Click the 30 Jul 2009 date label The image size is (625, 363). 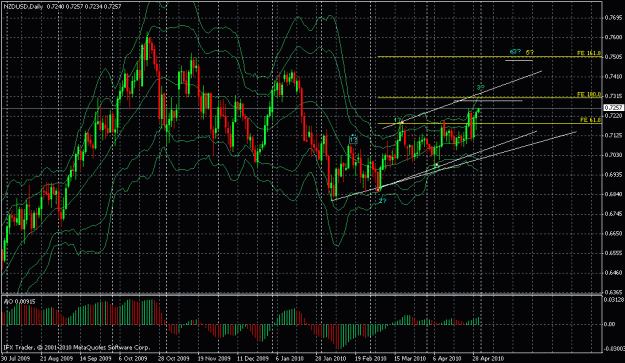point(15,358)
